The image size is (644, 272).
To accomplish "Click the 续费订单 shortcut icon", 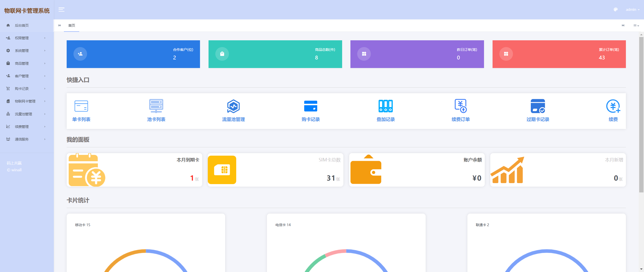I will point(460,106).
